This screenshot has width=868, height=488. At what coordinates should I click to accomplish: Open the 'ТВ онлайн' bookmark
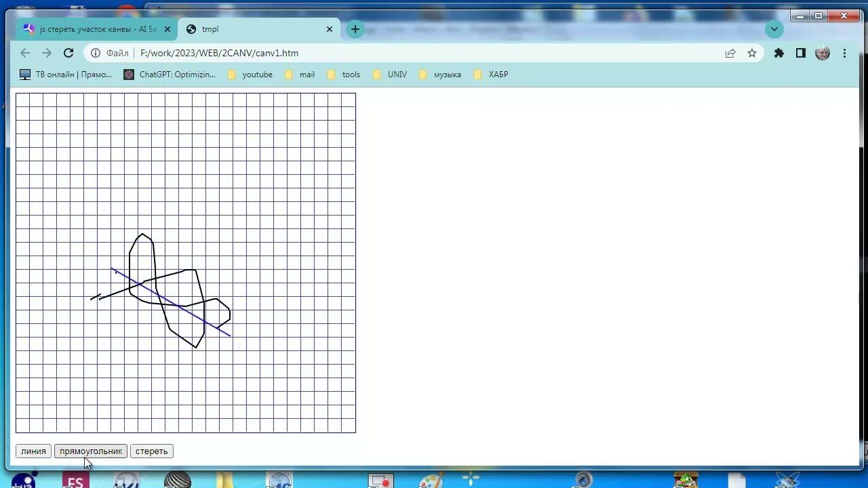click(x=66, y=75)
